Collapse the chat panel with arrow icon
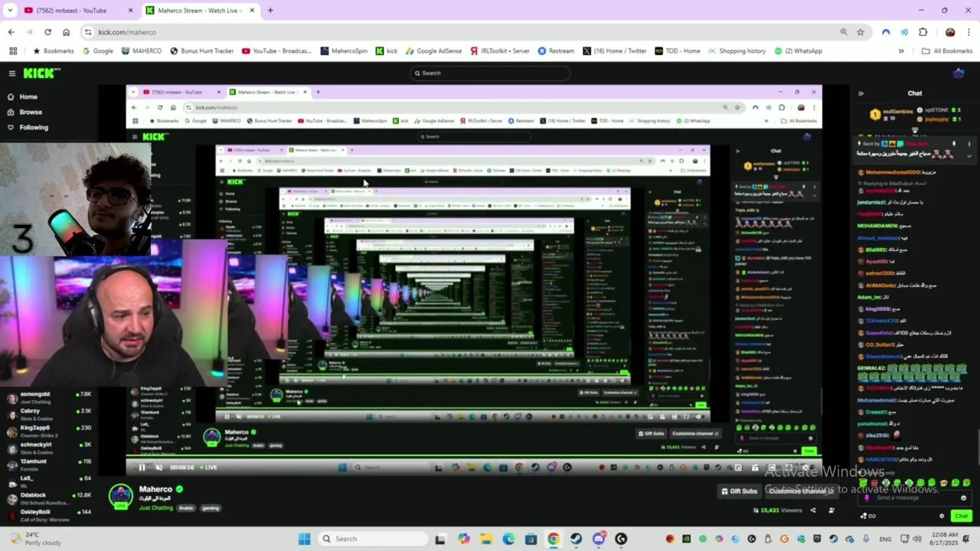Screen dimensions: 980x551 tap(861, 93)
